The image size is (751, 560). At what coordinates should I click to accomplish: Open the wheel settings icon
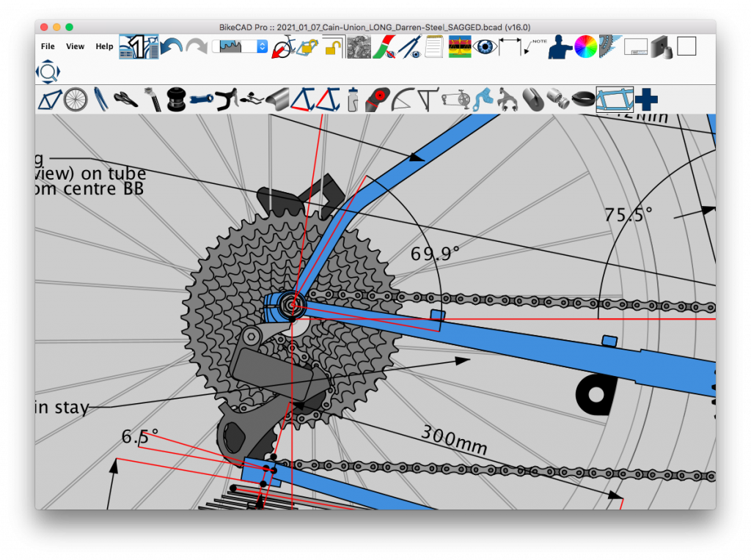76,99
